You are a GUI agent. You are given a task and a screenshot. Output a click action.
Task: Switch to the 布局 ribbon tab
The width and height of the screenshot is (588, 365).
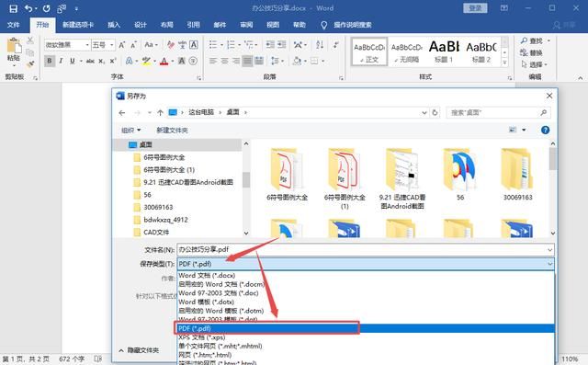click(167, 25)
